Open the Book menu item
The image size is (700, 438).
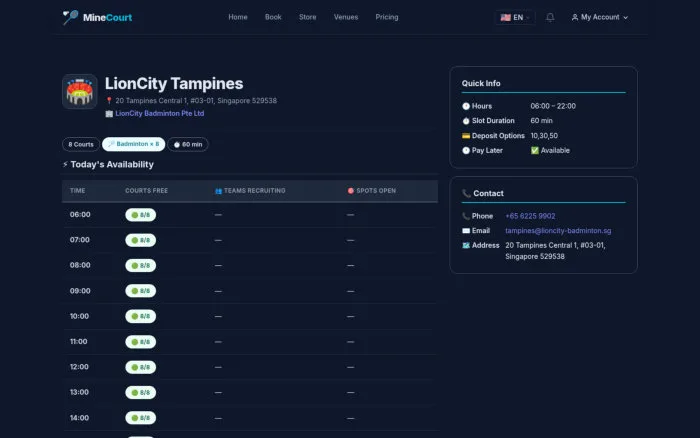273,17
